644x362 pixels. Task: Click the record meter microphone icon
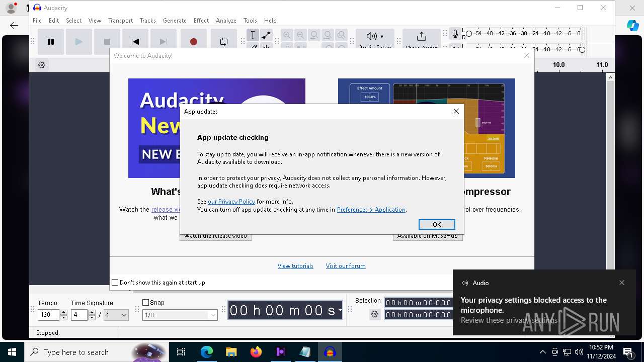[455, 34]
